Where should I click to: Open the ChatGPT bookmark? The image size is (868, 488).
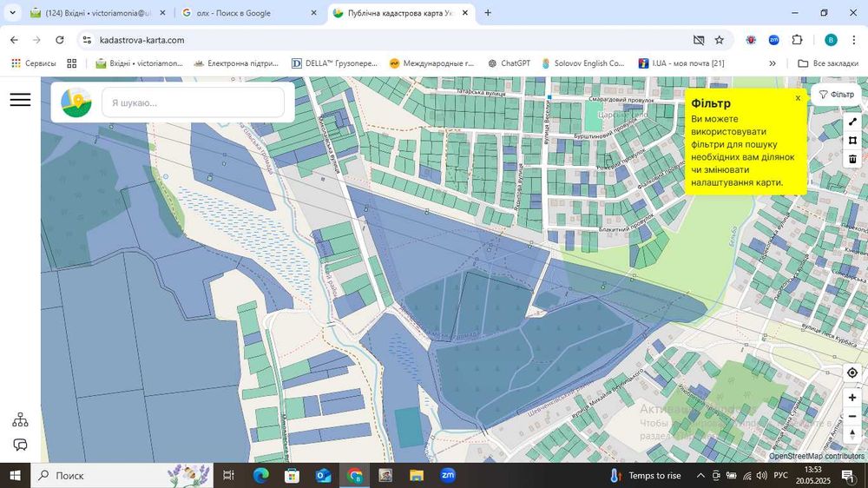pos(509,63)
